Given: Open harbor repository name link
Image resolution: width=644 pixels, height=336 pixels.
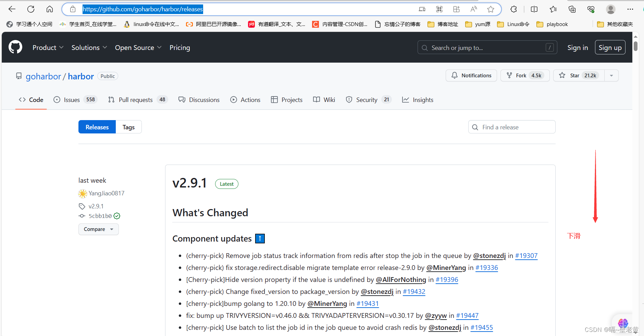Looking at the screenshot, I should (x=81, y=76).
